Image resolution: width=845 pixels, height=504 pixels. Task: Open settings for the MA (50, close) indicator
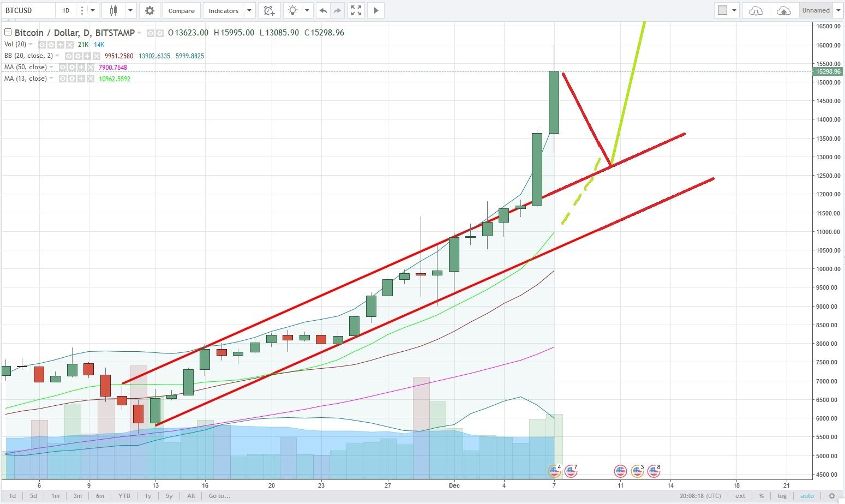tap(72, 67)
